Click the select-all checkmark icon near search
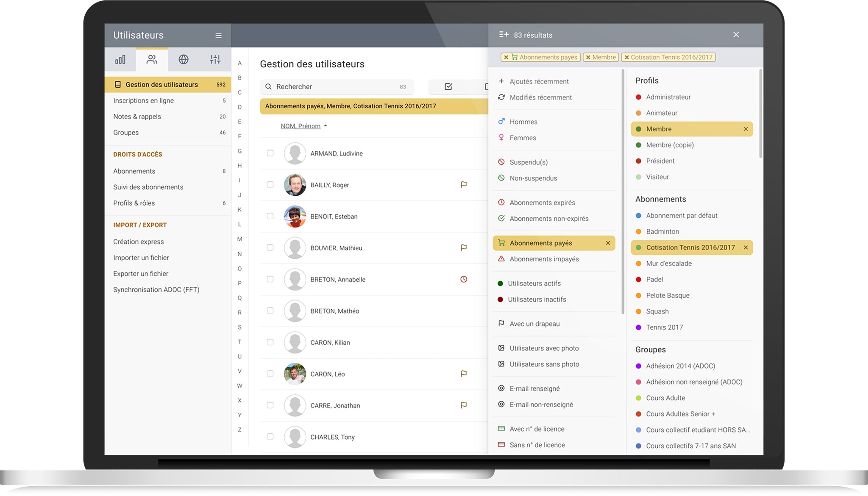The image size is (868, 496). pos(448,87)
